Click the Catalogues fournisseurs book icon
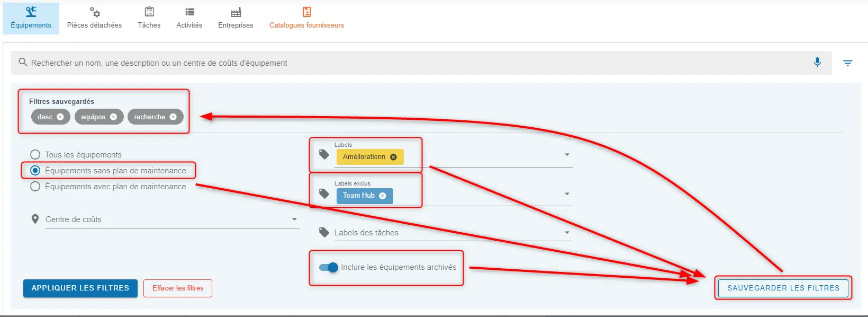Screen dimensions: 868x317 tap(307, 12)
